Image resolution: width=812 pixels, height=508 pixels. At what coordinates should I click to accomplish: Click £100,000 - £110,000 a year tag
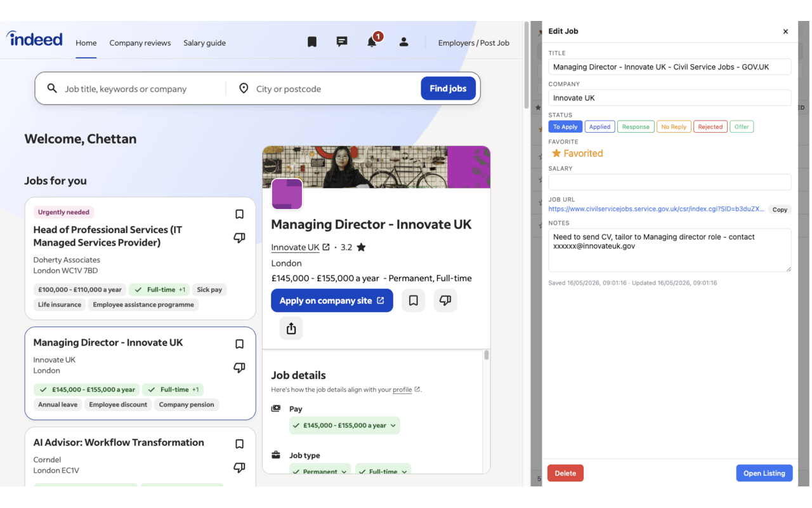click(x=80, y=290)
